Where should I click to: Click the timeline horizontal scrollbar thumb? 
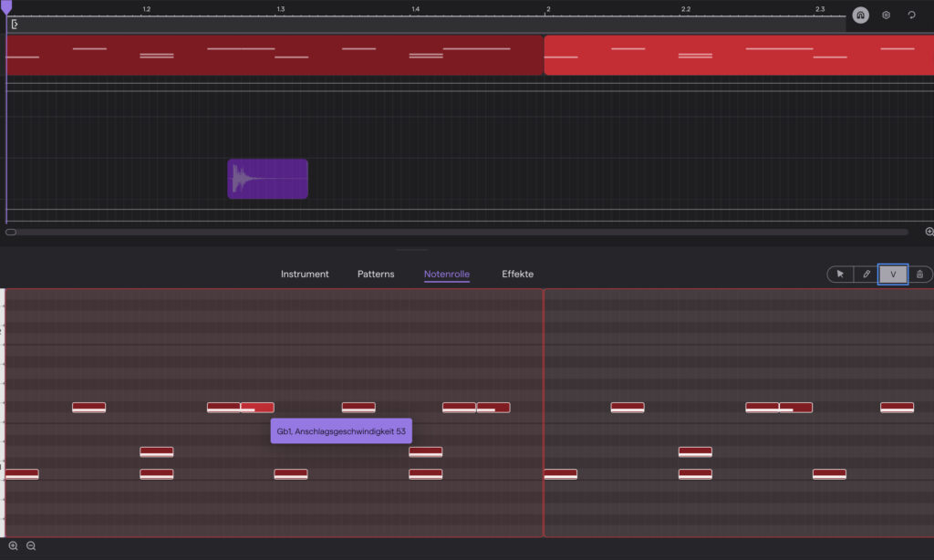coord(11,233)
